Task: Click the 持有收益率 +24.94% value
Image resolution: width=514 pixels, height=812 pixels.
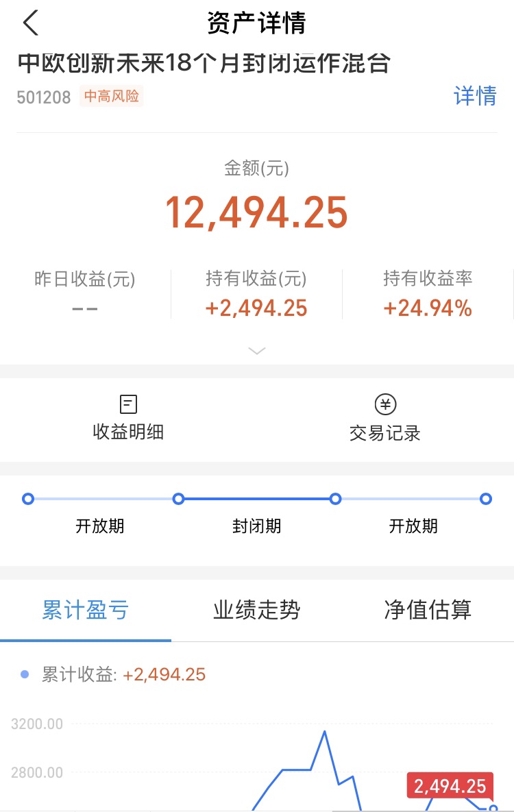Action: [428, 309]
